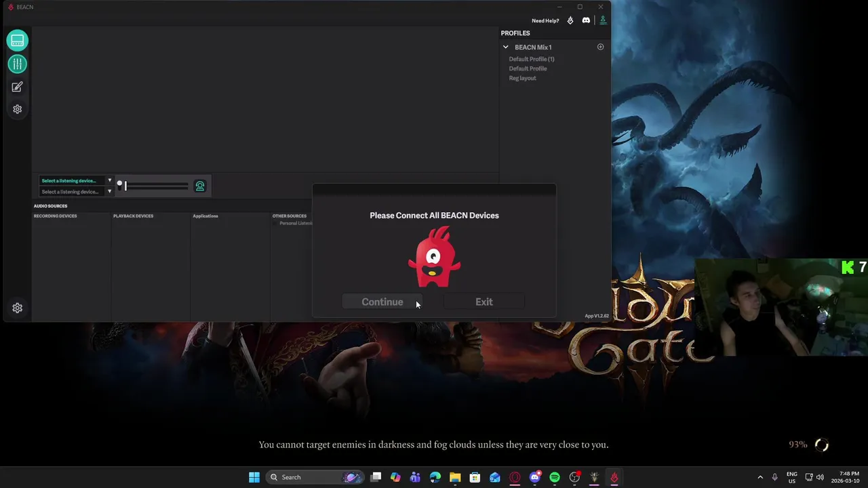Open the second listening device dropdown arrow
The width and height of the screenshot is (868, 488).
pyautogui.click(x=109, y=192)
